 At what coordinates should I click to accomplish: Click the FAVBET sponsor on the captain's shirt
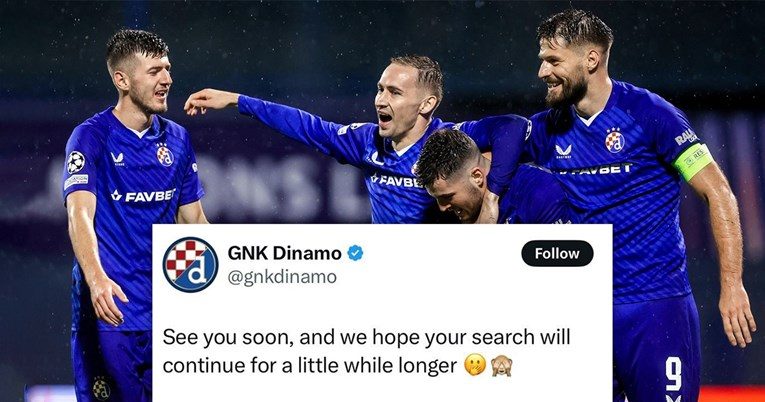596,170
